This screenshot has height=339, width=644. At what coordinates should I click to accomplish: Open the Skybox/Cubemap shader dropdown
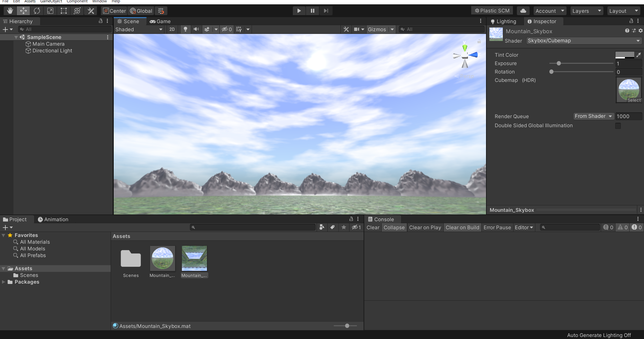tap(584, 41)
